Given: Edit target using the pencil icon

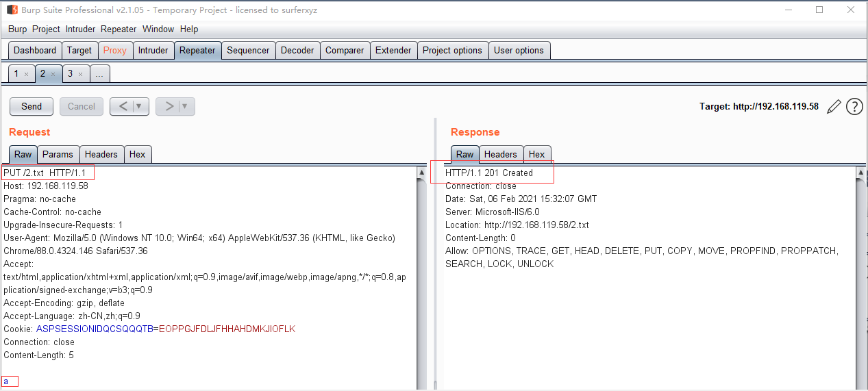Looking at the screenshot, I should click(834, 106).
